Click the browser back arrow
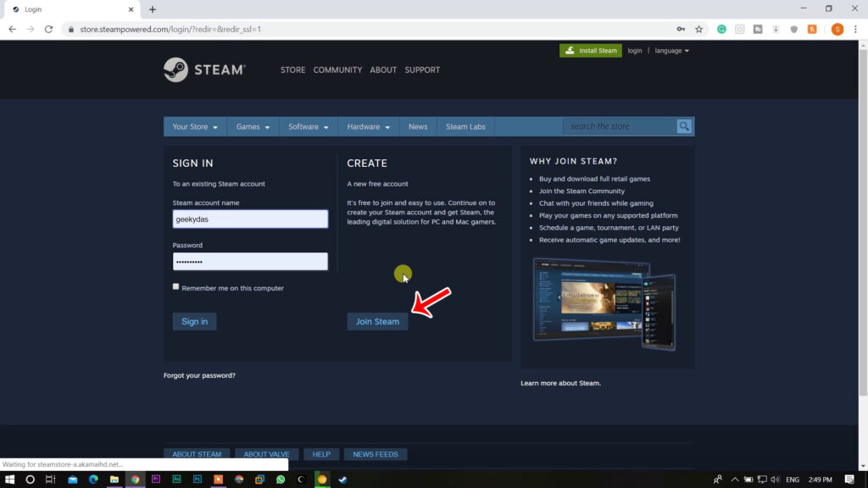 click(x=12, y=30)
